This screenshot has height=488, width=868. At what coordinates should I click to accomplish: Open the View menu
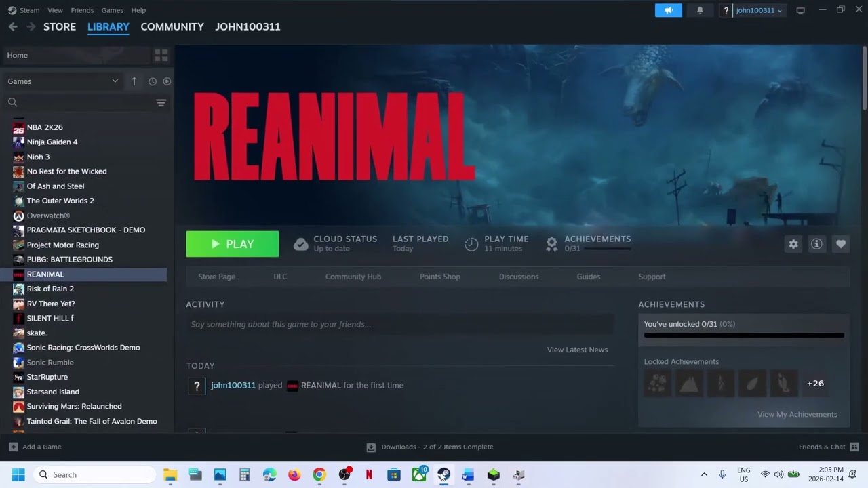(55, 10)
